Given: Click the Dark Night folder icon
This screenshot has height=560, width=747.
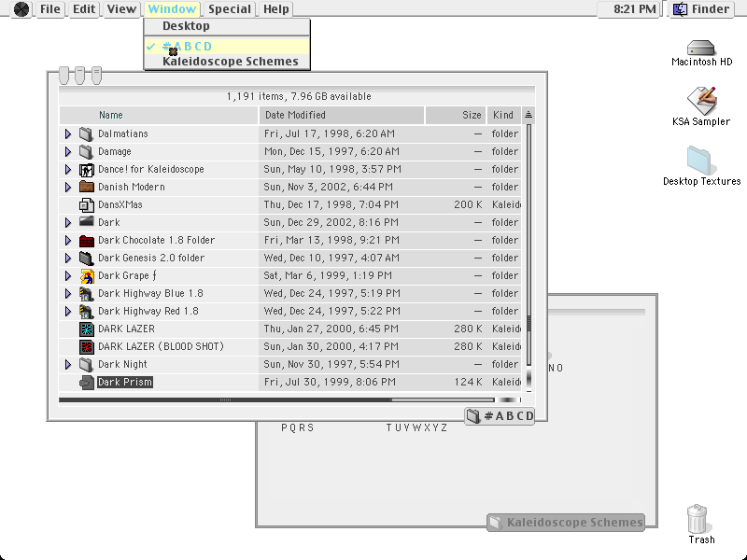Looking at the screenshot, I should point(86,364).
